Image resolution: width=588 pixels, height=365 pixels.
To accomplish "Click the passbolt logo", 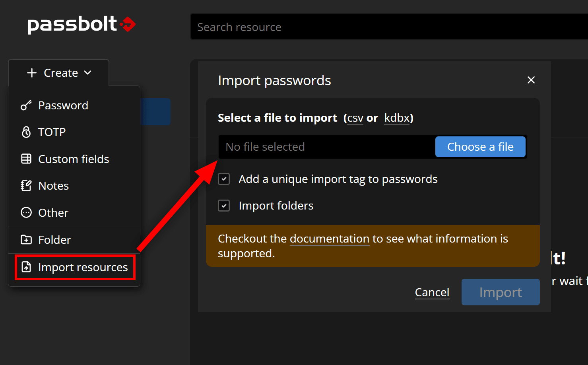I will click(82, 25).
